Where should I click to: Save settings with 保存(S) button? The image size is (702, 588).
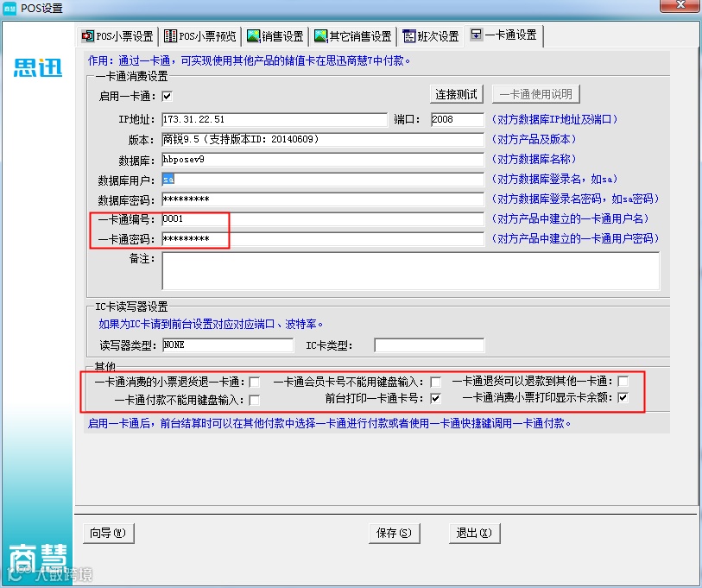point(394,533)
